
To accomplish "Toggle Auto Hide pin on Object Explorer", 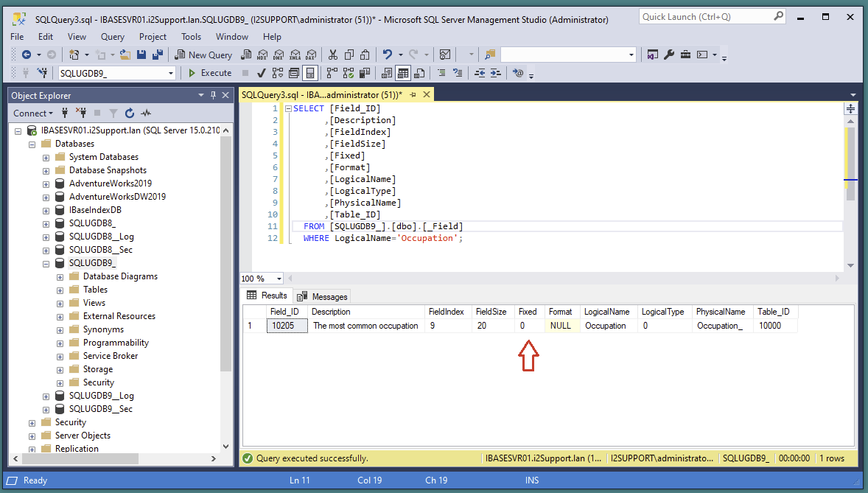I will (x=212, y=94).
